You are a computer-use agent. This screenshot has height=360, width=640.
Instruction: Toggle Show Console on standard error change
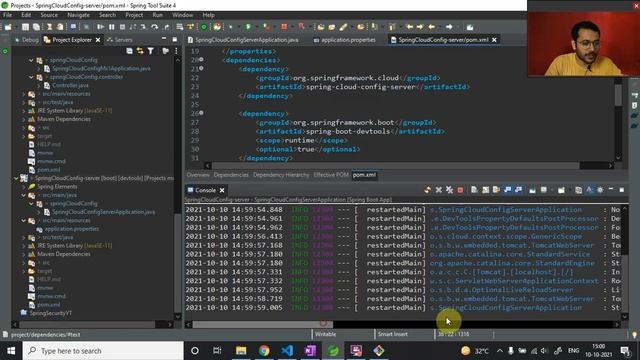pos(518,190)
